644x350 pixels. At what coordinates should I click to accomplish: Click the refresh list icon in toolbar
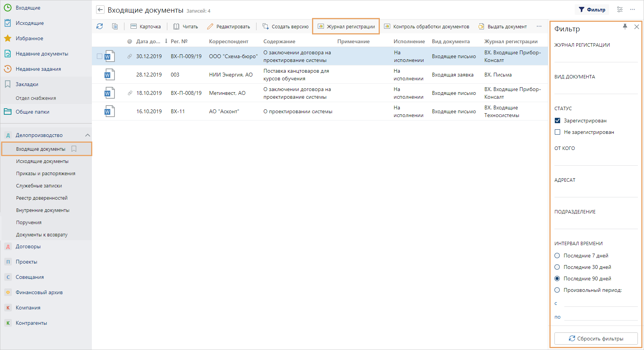tap(100, 26)
